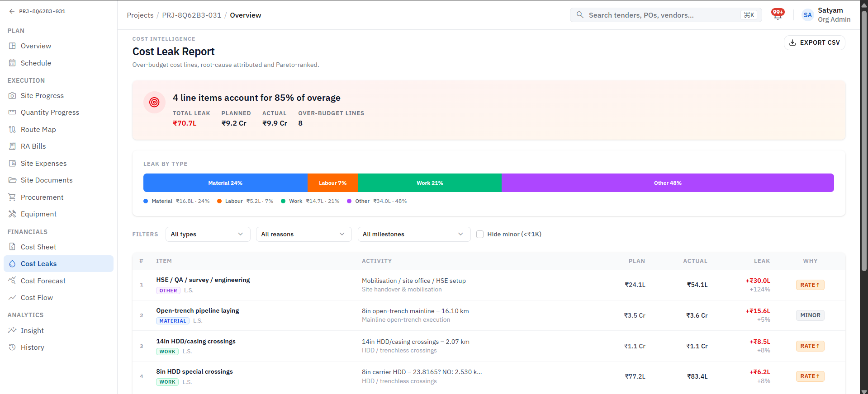Click the Insight sparkline icon
This screenshot has width=868, height=394.
[x=12, y=331]
